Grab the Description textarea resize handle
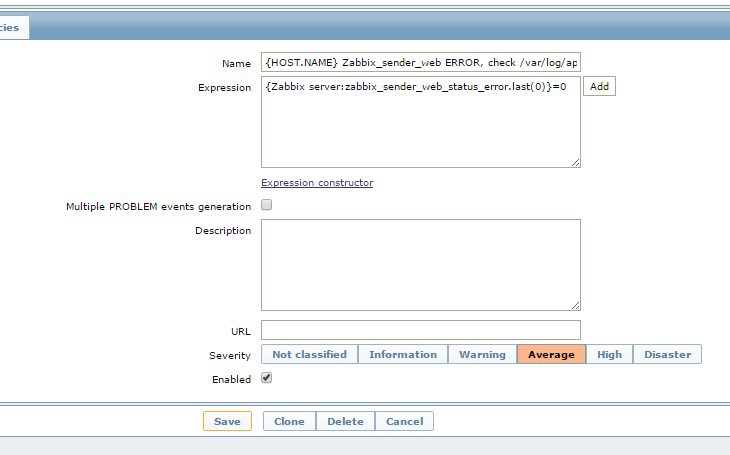This screenshot has width=730, height=455. (575, 306)
